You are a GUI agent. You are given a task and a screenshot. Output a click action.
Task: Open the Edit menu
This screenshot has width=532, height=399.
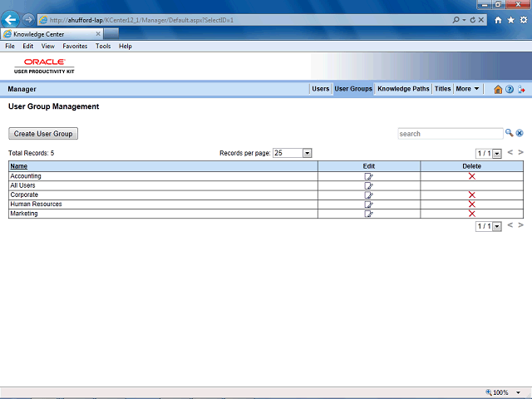(27, 47)
